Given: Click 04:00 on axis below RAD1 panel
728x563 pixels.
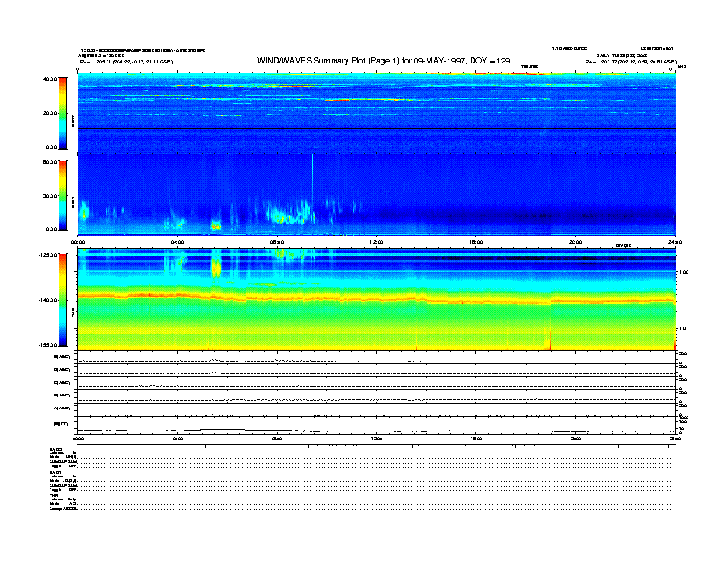Looking at the screenshot, I should pyautogui.click(x=177, y=242).
